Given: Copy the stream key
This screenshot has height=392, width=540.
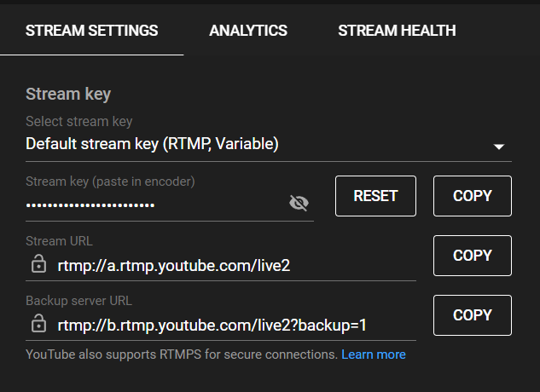Looking at the screenshot, I should (472, 196).
